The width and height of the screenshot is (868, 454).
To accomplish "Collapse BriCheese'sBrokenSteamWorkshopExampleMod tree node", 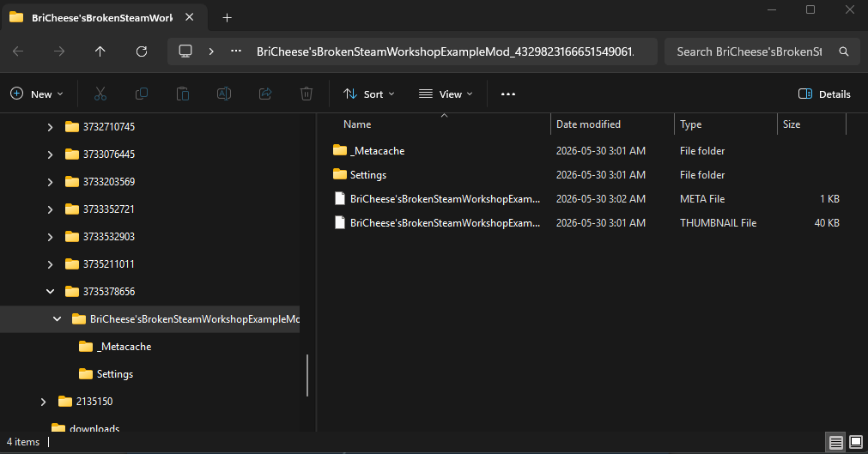I will 57,319.
